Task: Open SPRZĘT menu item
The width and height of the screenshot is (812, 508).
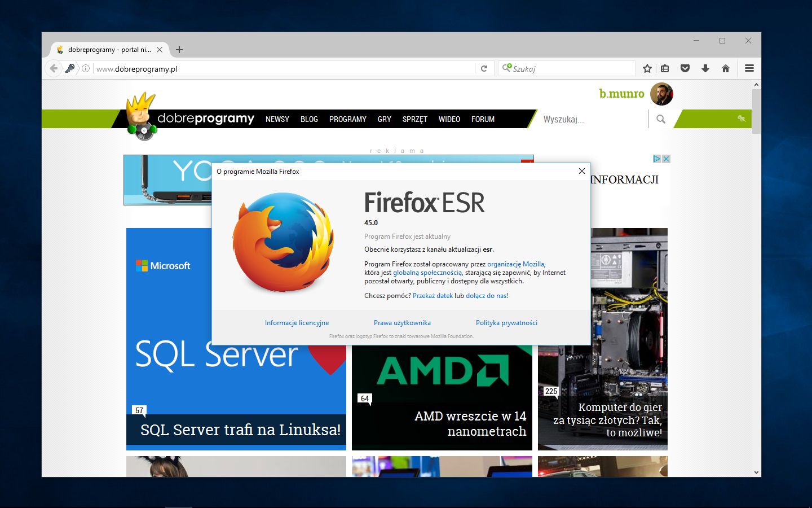Action: tap(415, 119)
